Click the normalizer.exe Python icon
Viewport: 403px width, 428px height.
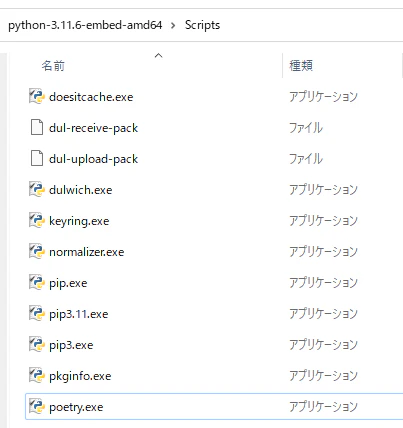pyautogui.click(x=37, y=252)
